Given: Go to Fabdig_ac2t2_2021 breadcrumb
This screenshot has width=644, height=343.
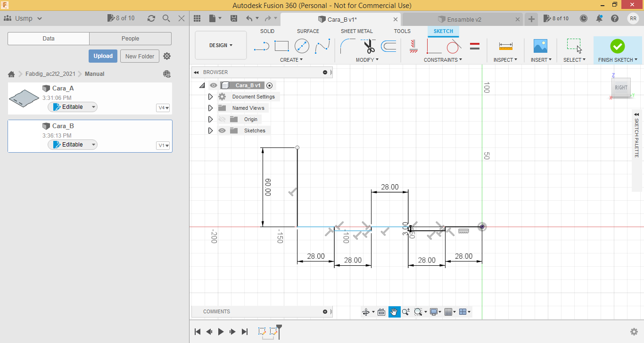Looking at the screenshot, I should [50, 74].
